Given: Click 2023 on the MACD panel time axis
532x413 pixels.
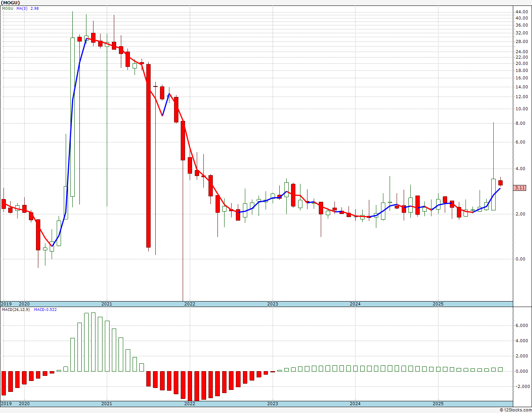Looking at the screenshot, I should click(x=273, y=404).
